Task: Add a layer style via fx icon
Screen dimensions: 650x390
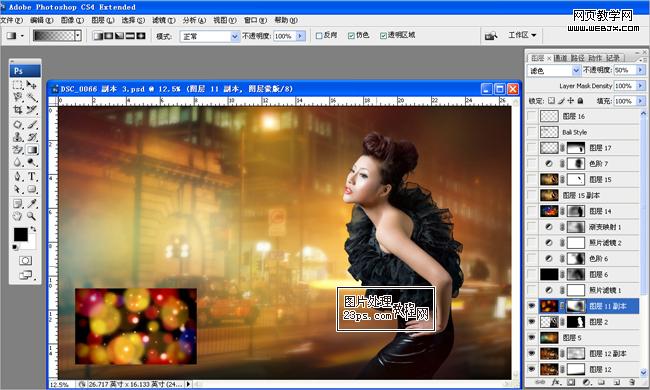Action: tap(556, 382)
